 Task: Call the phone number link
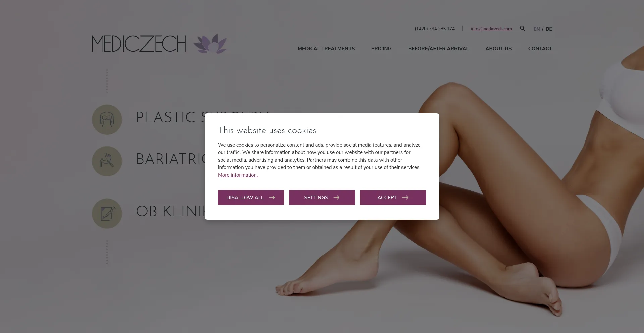pyautogui.click(x=435, y=29)
